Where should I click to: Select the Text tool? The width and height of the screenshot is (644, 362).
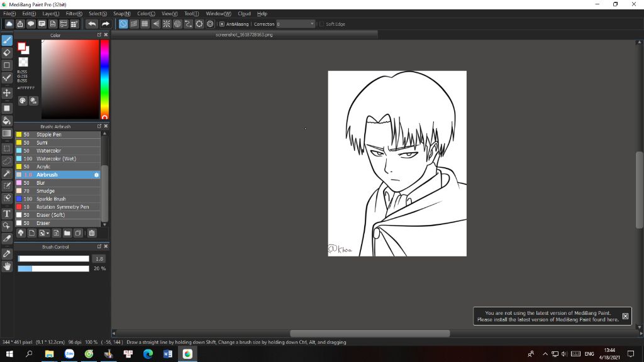coord(7,214)
